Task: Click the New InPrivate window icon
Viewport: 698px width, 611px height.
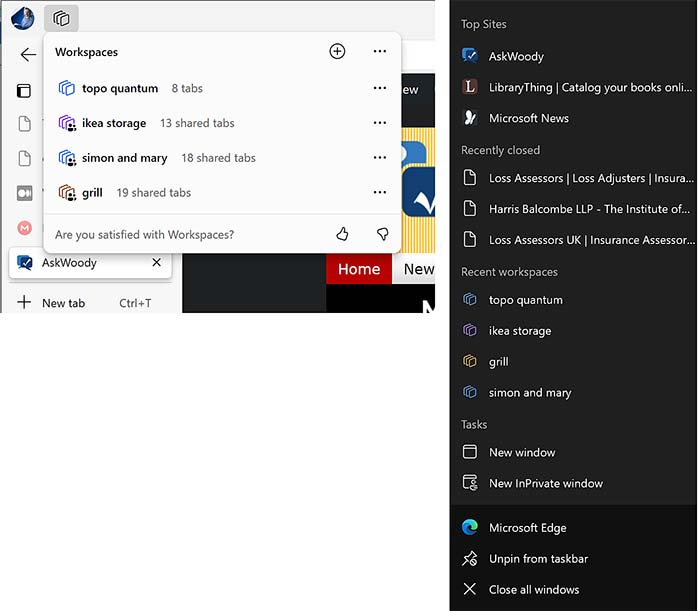Action: 470,482
